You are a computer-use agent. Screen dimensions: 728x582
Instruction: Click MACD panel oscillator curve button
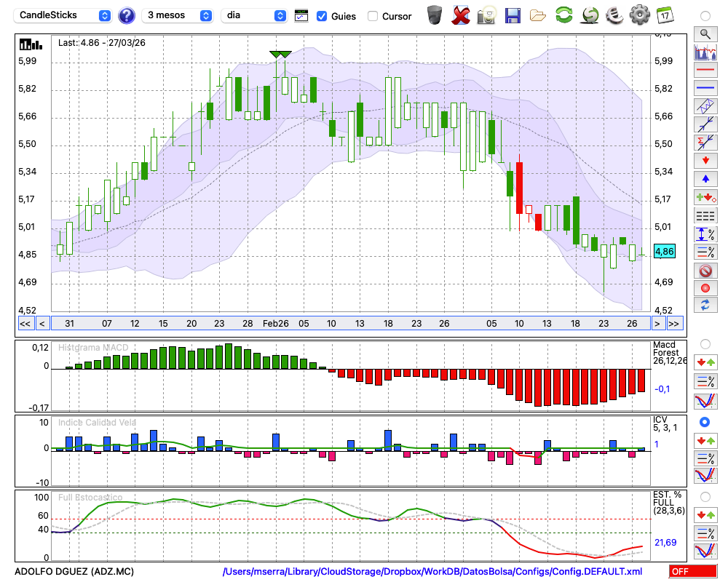(x=705, y=401)
